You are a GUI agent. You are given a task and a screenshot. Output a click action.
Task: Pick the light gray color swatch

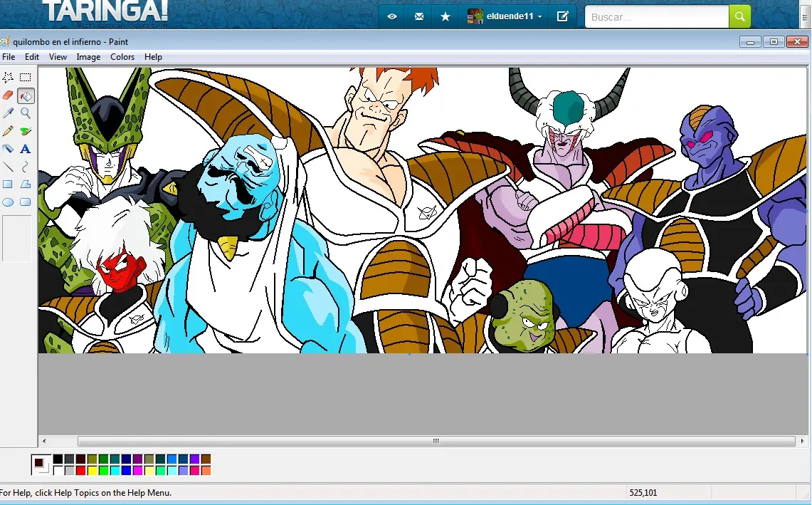point(70,470)
